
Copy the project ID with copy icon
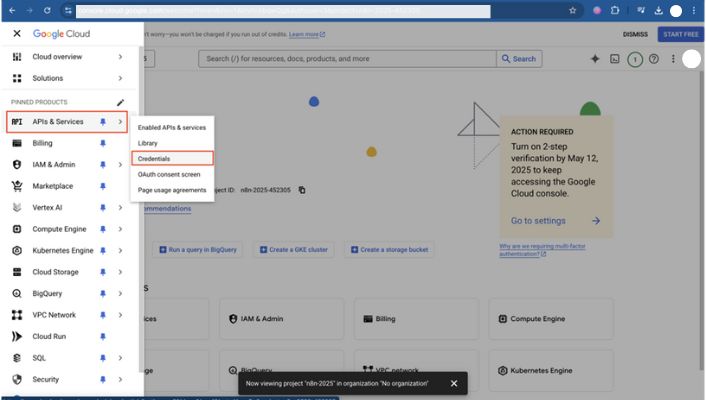click(302, 190)
